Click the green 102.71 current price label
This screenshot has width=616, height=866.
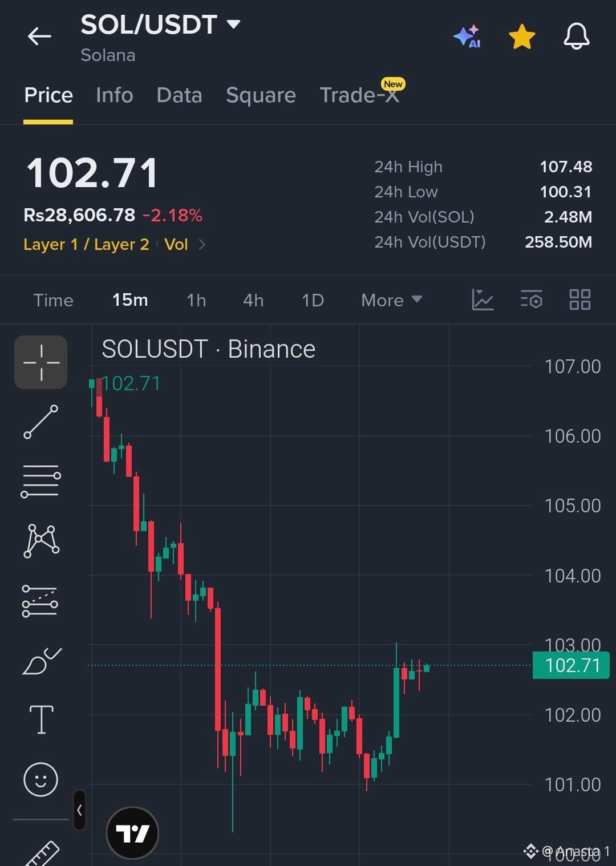[571, 665]
